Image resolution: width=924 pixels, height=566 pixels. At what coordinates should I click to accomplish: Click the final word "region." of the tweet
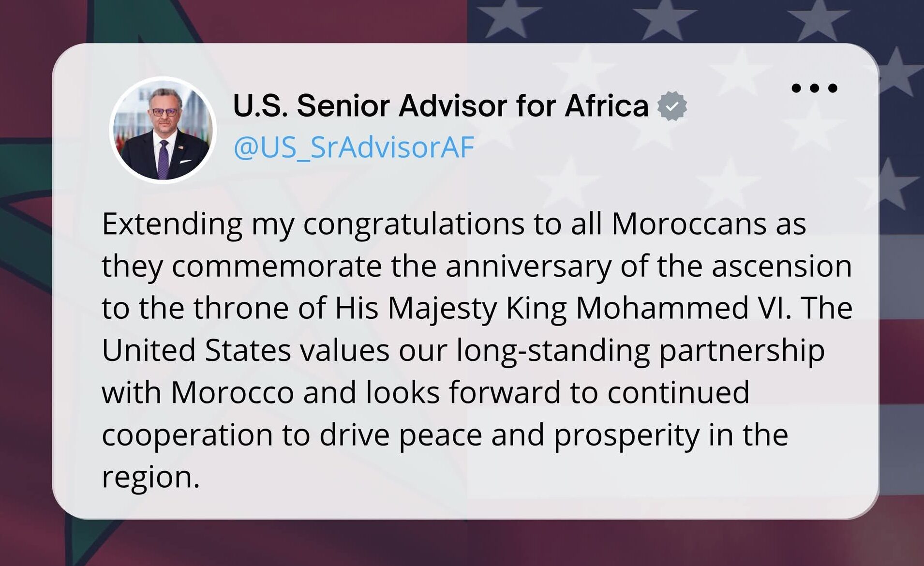[150, 477]
